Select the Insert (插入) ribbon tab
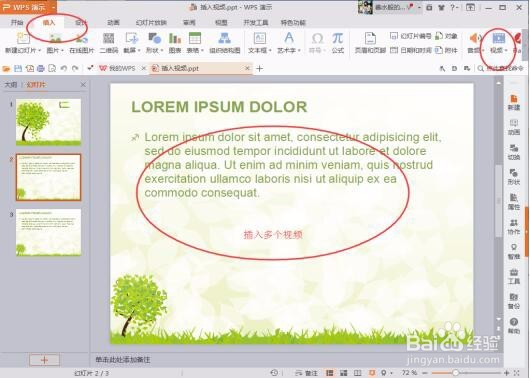The height and width of the screenshot is (378, 530). (49, 23)
